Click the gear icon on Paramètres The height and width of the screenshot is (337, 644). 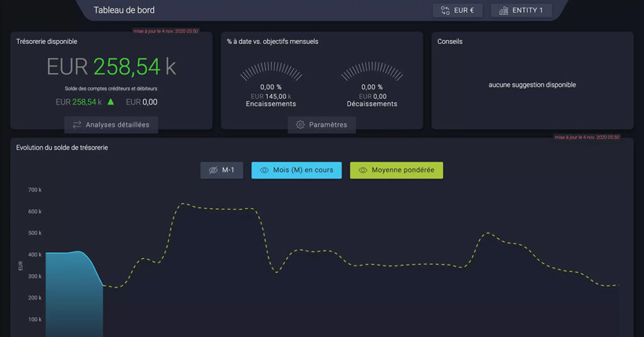tap(300, 124)
